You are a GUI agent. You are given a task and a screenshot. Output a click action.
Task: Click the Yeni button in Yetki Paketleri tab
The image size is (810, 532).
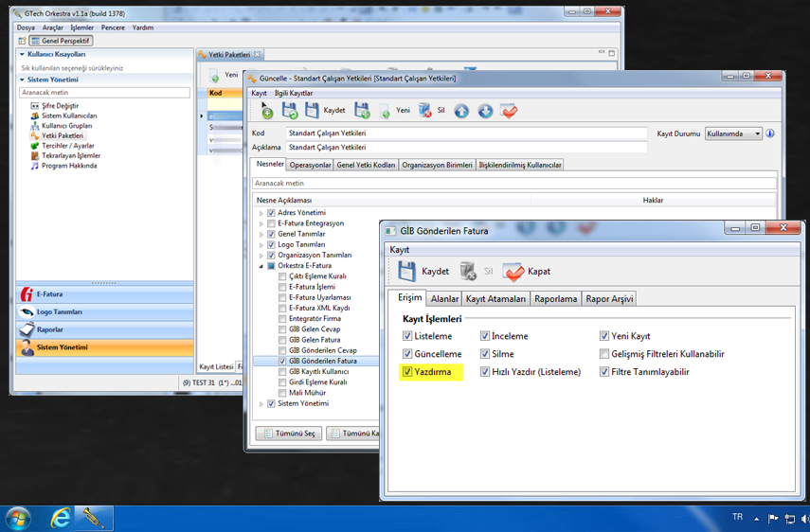point(224,76)
